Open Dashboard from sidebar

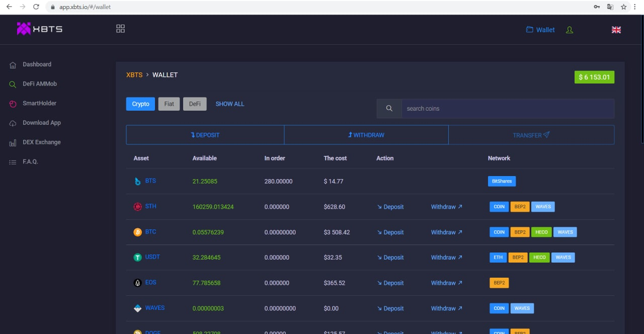point(37,64)
